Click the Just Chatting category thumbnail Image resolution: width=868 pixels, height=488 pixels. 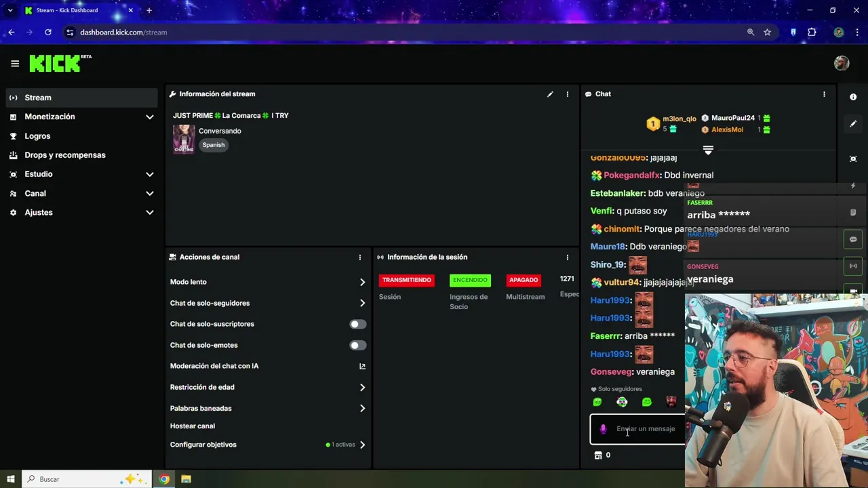point(184,139)
